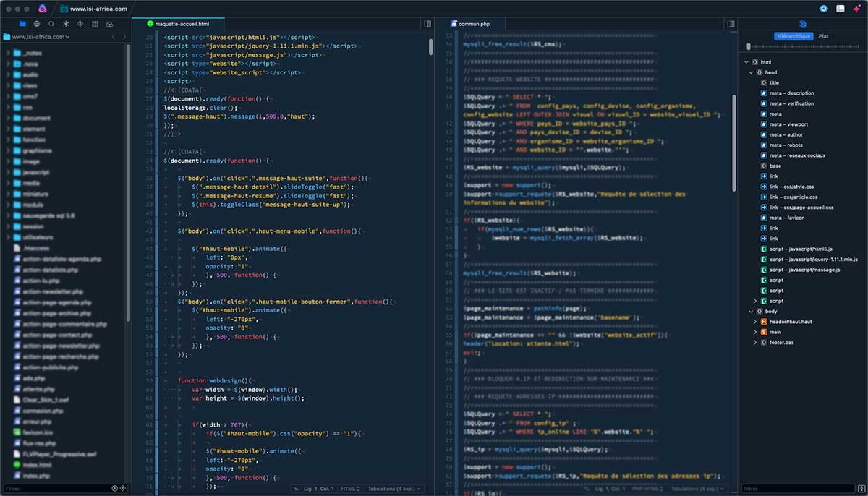868x496 pixels.
Task: Click the script – javascript/html5.js symbol icon
Action: [764, 249]
